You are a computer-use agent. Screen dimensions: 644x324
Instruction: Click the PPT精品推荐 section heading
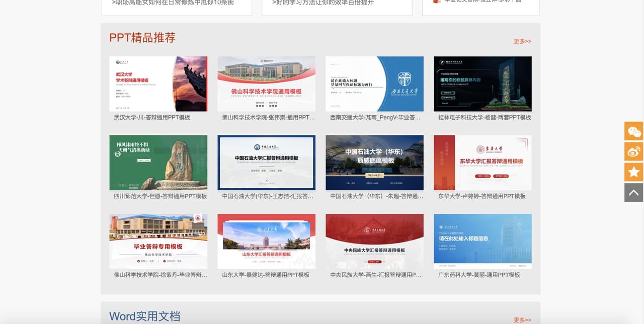142,38
